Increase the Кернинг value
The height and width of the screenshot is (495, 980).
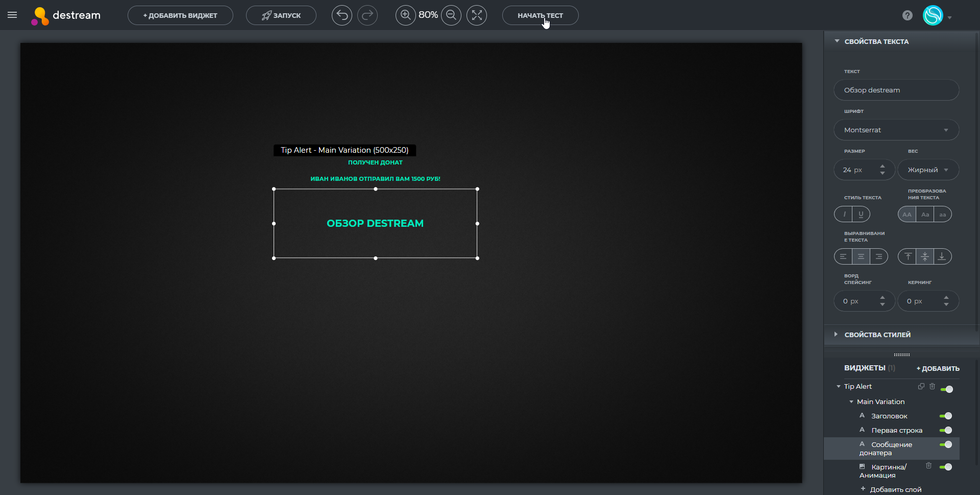(x=946, y=297)
